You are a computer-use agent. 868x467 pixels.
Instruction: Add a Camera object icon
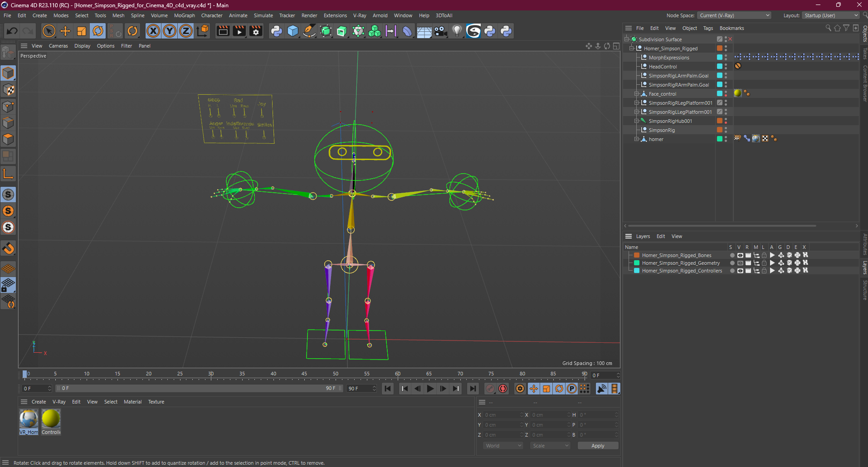tap(440, 31)
